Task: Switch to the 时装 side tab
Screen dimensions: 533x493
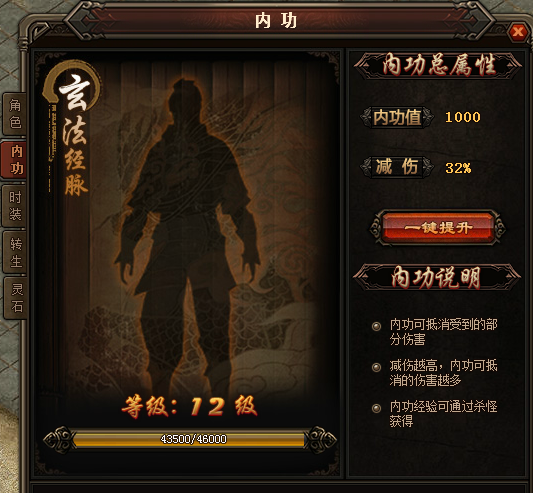Action: tap(15, 206)
